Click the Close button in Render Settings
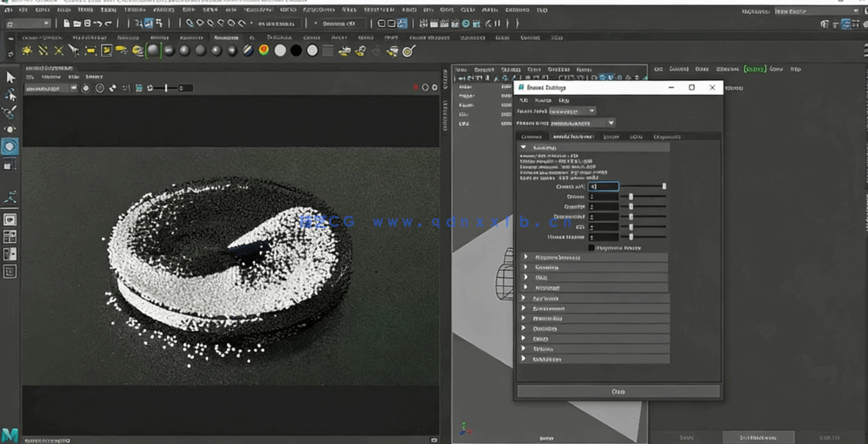 pos(618,392)
